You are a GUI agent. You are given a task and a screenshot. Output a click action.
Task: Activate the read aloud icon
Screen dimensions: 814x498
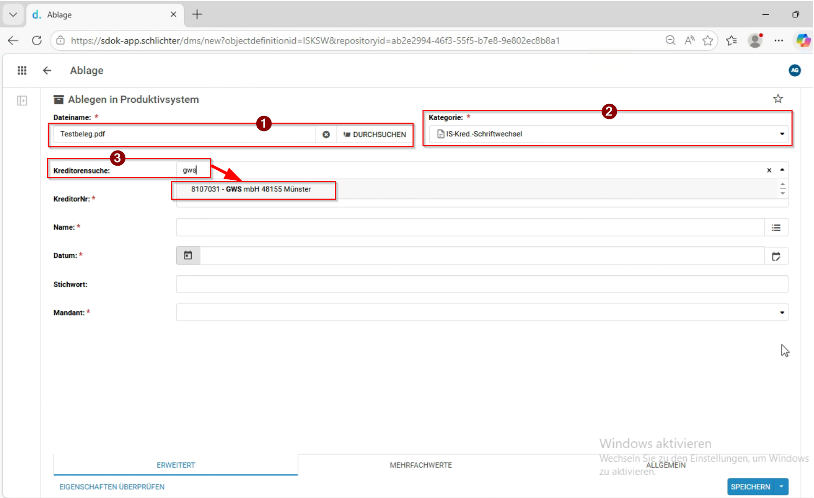pos(689,41)
